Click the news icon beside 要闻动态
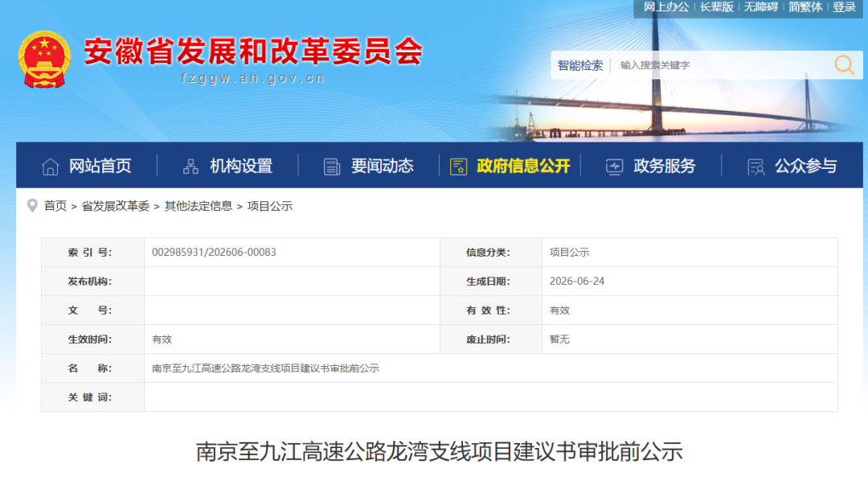Image resolution: width=868 pixels, height=477 pixels. (x=332, y=167)
